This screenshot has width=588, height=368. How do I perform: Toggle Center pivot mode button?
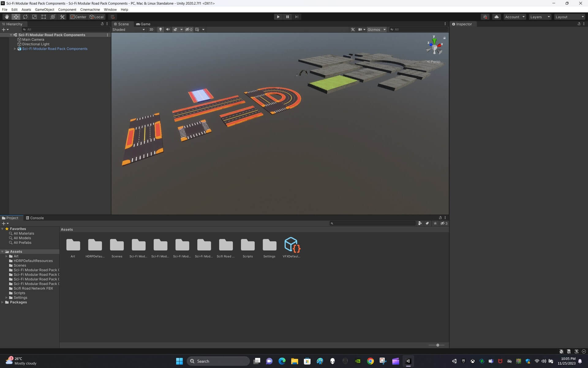(x=78, y=17)
